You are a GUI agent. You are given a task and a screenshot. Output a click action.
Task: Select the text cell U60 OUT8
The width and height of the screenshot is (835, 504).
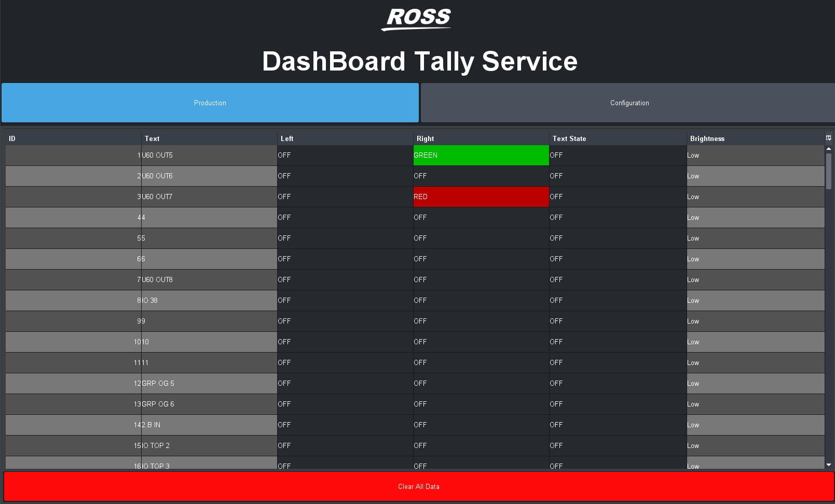[209, 280]
